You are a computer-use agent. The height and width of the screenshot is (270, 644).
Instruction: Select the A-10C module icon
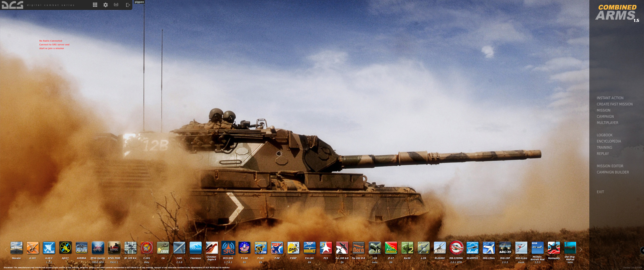pos(33,248)
